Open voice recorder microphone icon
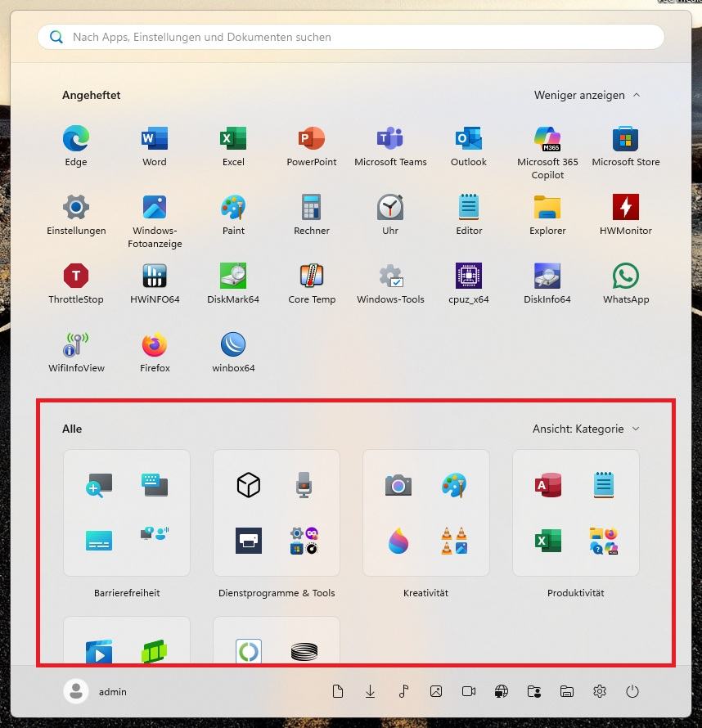This screenshot has height=728, width=702. click(x=304, y=485)
